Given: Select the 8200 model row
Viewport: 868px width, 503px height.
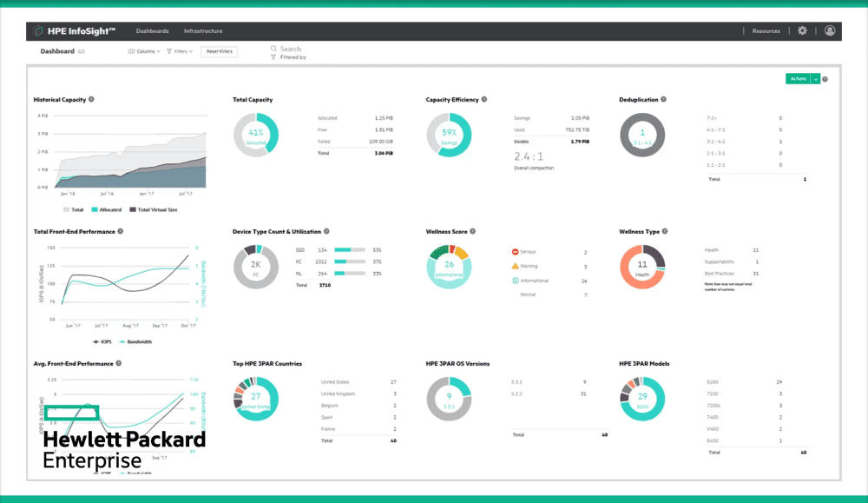Looking at the screenshot, I should [x=745, y=382].
